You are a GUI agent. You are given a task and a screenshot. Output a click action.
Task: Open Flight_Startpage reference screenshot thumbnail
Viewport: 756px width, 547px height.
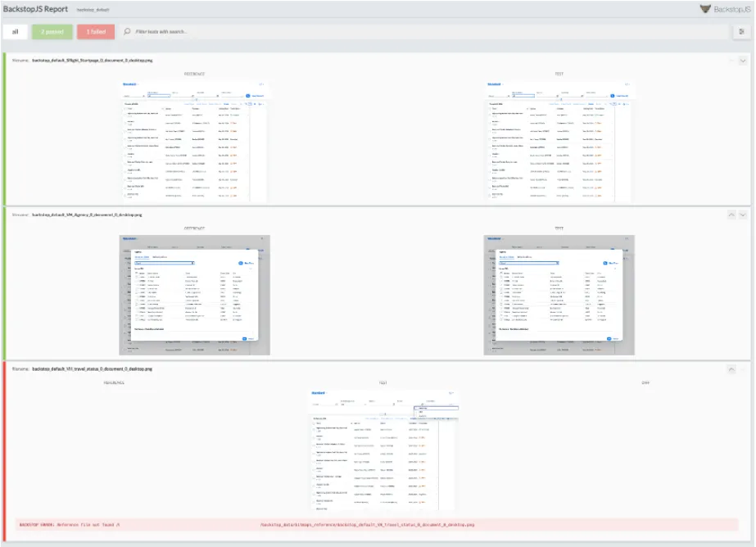195,141
